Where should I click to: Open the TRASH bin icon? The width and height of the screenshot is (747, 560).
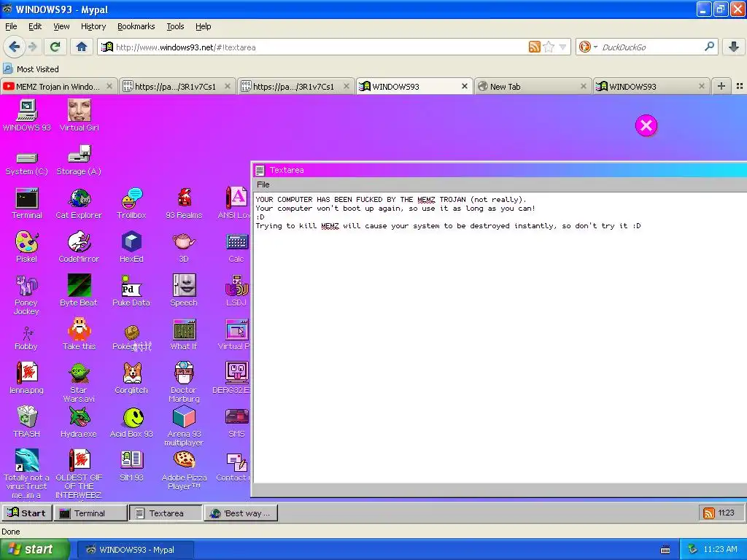click(27, 421)
